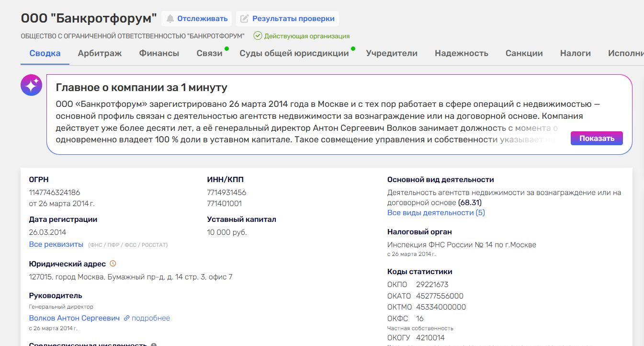Click the ОКПО code 29221673

click(432, 285)
